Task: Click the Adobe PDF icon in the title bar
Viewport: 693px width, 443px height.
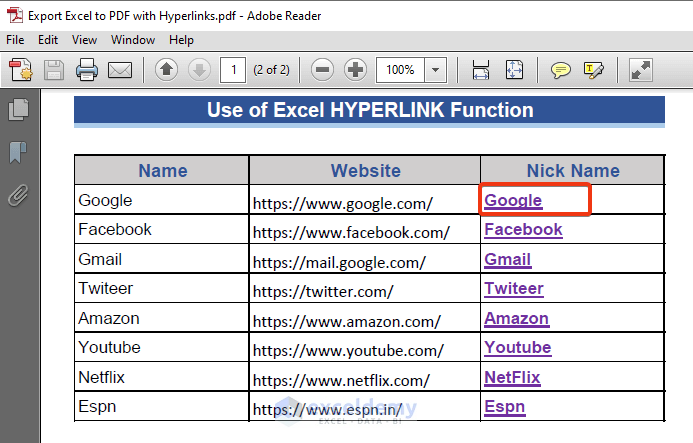Action: (15, 15)
